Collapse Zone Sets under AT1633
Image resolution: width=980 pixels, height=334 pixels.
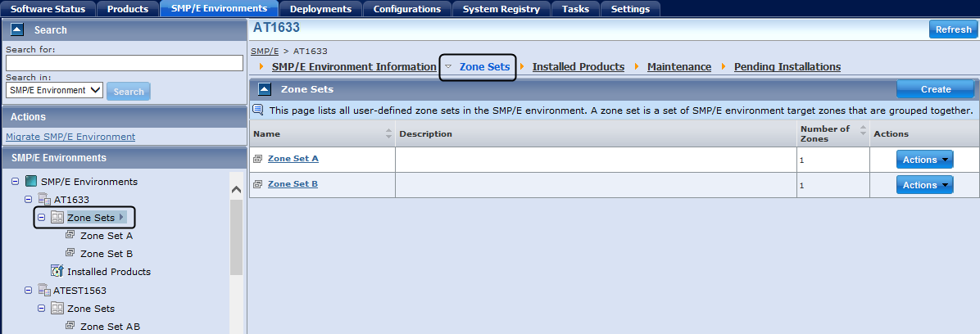pyautogui.click(x=41, y=218)
